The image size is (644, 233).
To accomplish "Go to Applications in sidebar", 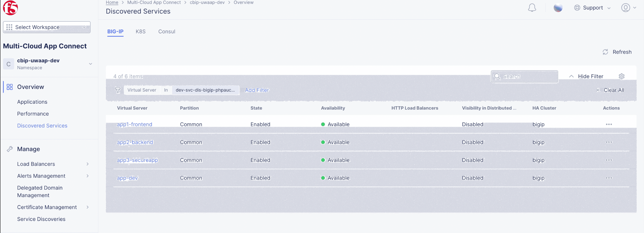I will point(32,102).
